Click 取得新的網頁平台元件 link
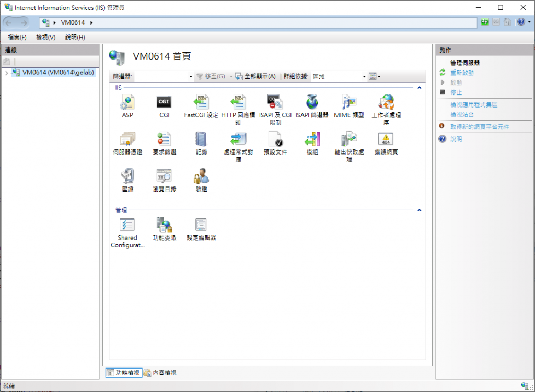535x392 pixels. (x=480, y=127)
